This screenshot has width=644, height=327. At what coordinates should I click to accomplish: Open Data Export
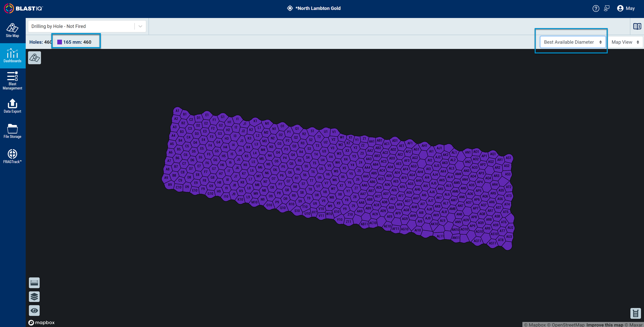click(x=13, y=106)
